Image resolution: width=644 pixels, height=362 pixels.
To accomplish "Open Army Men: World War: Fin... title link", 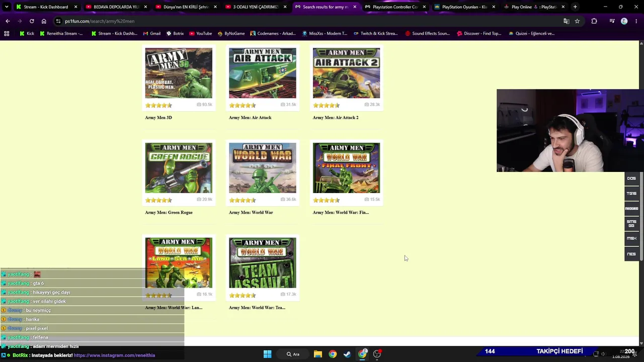I will click(x=341, y=213).
